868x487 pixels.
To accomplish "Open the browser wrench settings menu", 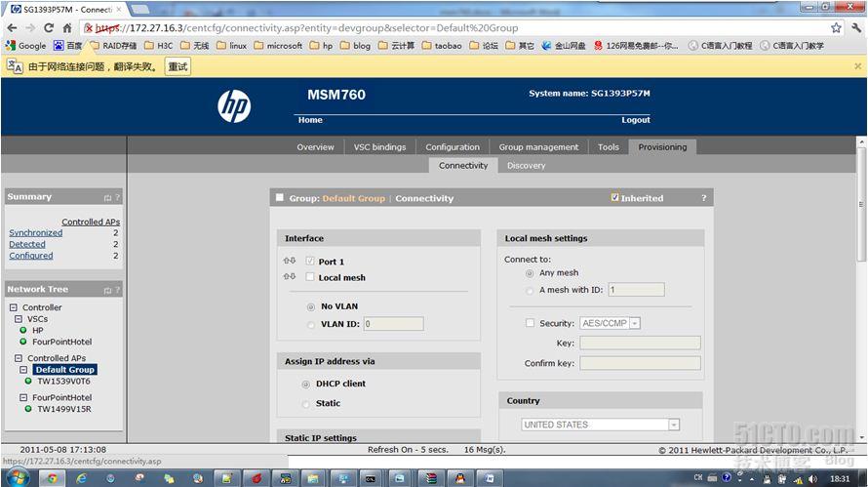I will click(x=856, y=27).
